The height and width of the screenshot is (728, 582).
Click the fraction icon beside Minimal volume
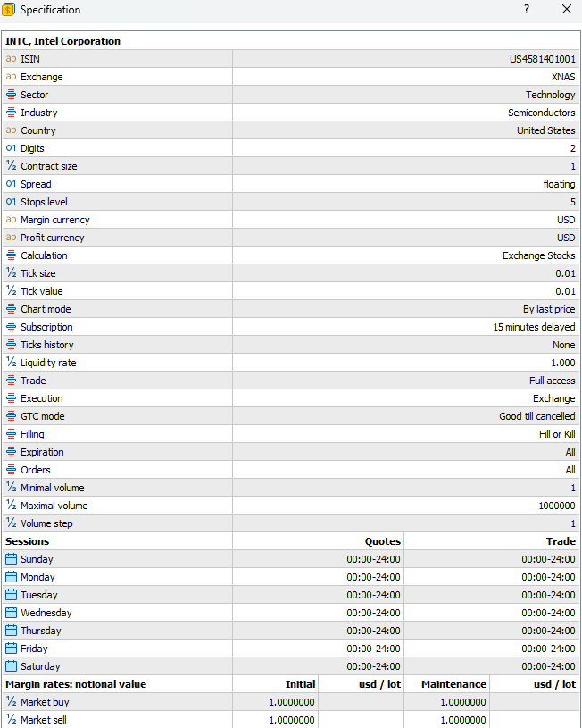pos(11,488)
